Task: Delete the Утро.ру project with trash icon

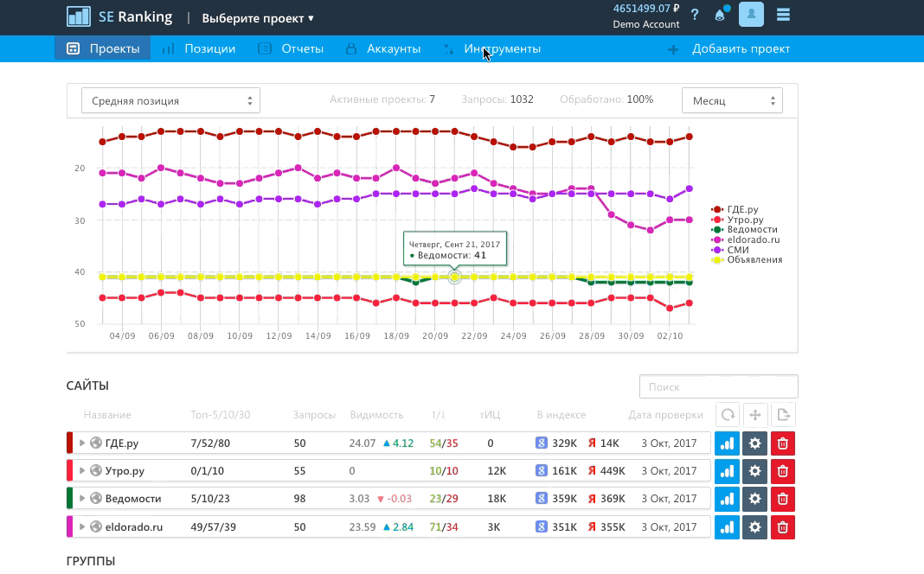Action: coord(783,471)
